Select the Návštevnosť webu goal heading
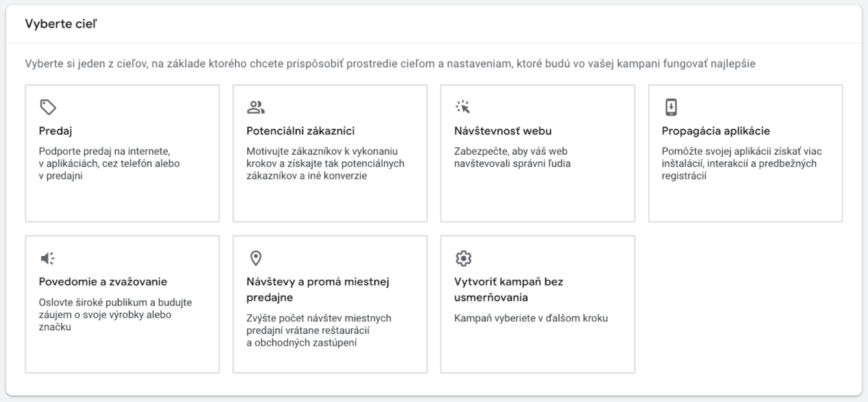 (503, 131)
